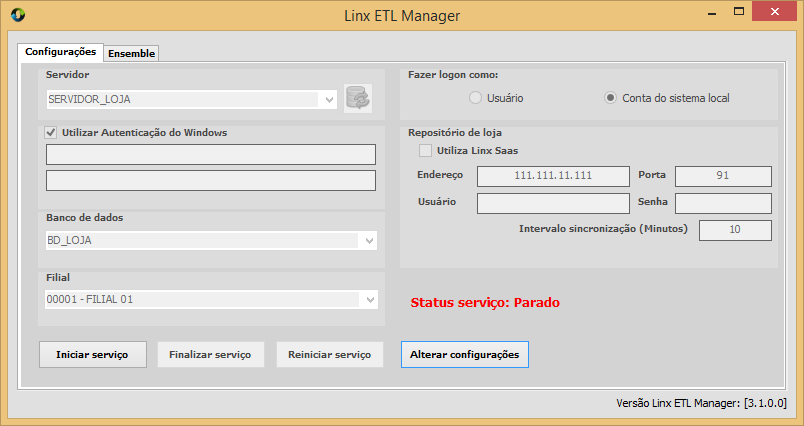This screenshot has height=426, width=804.
Task: Switch to the Ensemble tab
Action: coord(131,53)
